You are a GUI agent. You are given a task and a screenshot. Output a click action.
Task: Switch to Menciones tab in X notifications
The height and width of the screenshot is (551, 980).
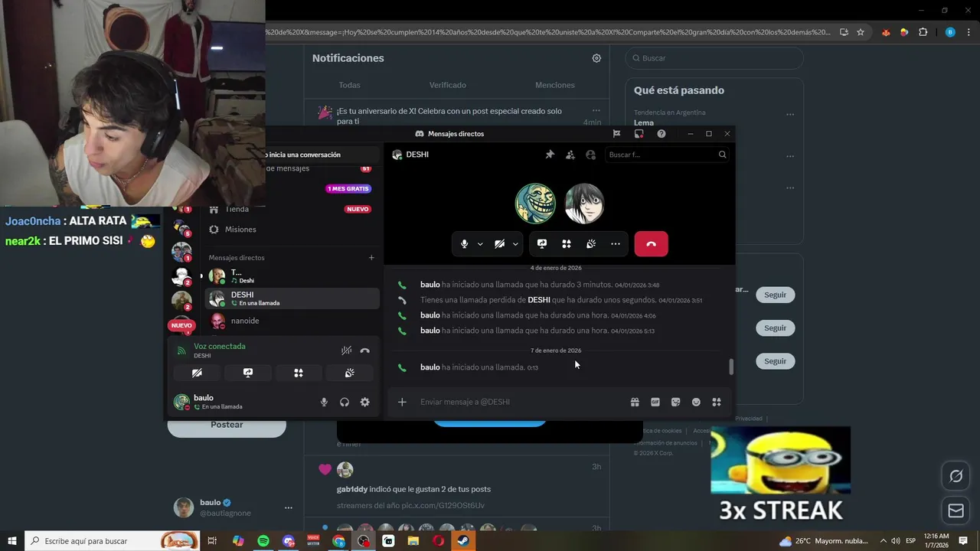point(555,85)
